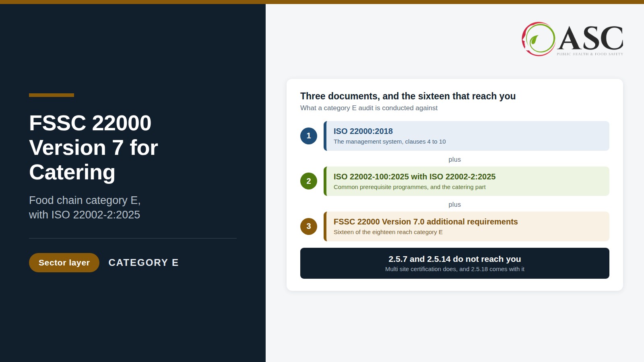Click the Three documents heading
This screenshot has height=362, width=644.
408,96
